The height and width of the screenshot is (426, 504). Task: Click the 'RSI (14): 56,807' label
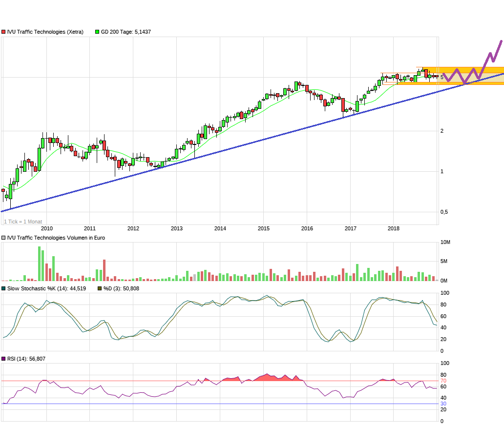[26, 359]
